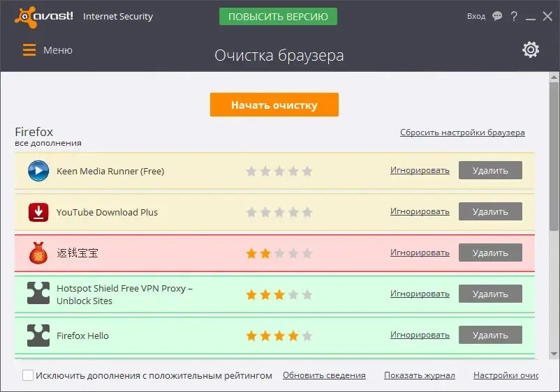Click the hamburger Menu icon
The image size is (560, 392).
click(29, 50)
